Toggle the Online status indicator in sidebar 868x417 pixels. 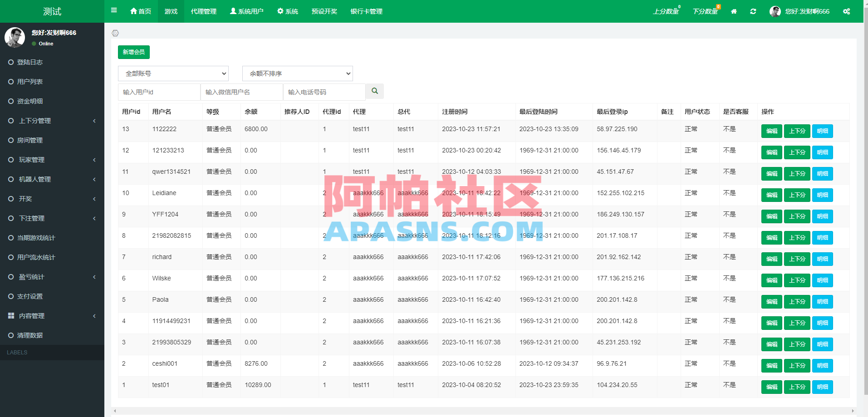point(34,44)
